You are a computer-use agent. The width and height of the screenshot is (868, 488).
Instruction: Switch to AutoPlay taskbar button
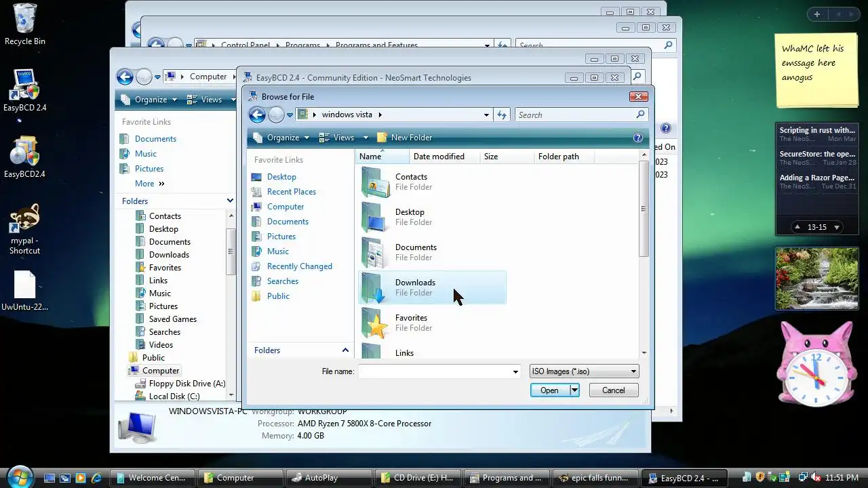(x=330, y=478)
